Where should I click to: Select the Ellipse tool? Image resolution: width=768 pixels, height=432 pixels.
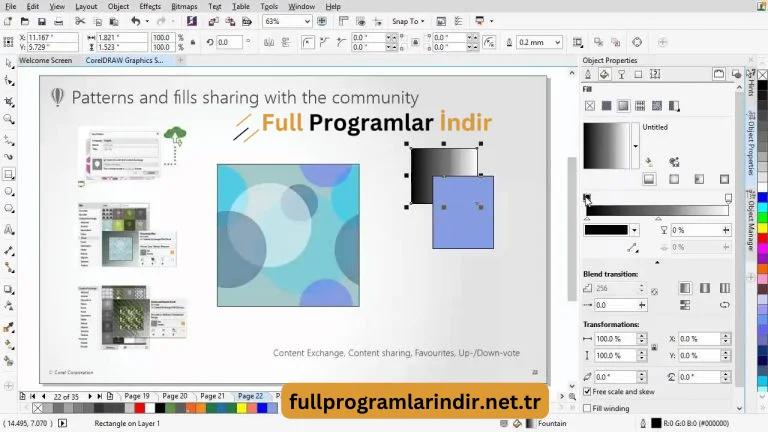(x=9, y=192)
